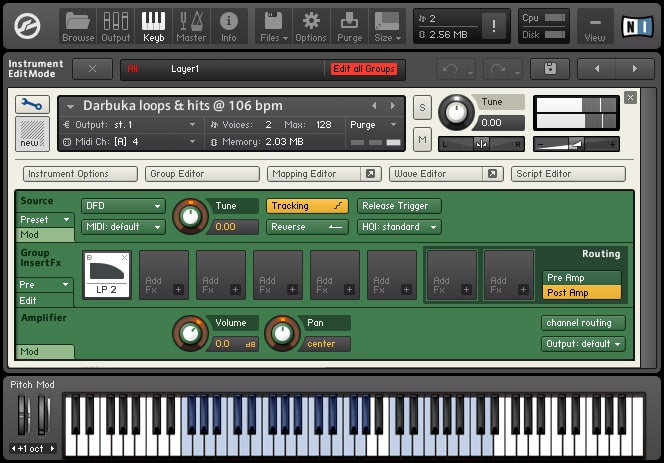The width and height of the screenshot is (664, 463).
Task: Select Pre Amp routing
Action: coord(581,277)
